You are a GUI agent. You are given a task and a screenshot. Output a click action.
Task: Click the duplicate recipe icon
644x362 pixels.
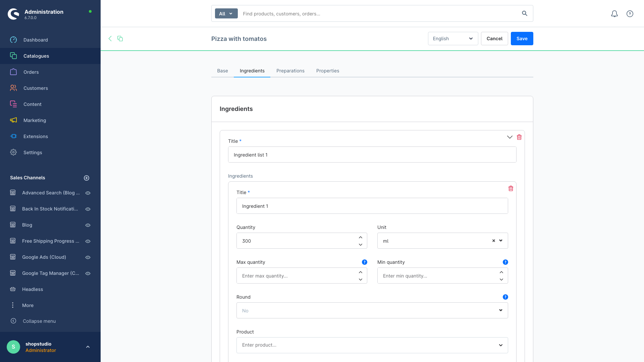(120, 39)
